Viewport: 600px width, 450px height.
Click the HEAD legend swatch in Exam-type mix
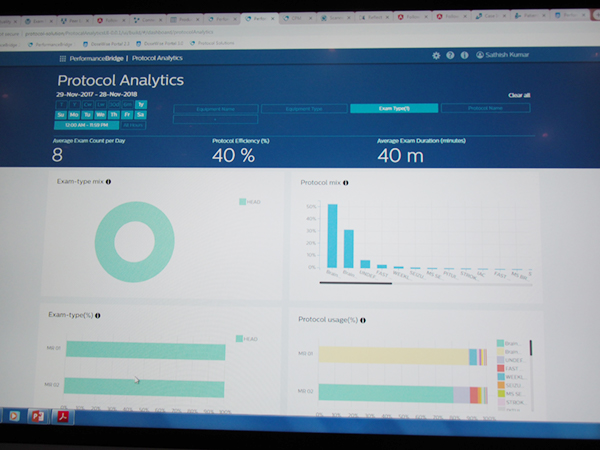pyautogui.click(x=242, y=202)
